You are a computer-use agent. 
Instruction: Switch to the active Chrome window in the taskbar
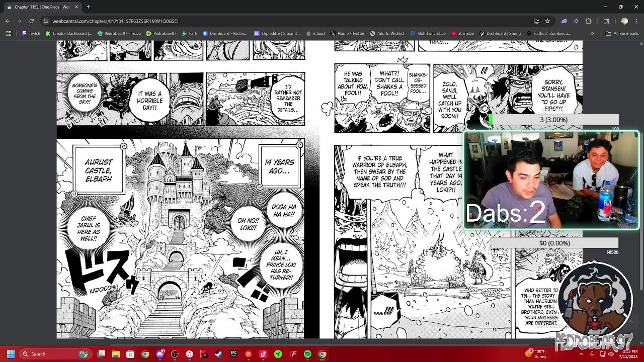pyautogui.click(x=322, y=354)
